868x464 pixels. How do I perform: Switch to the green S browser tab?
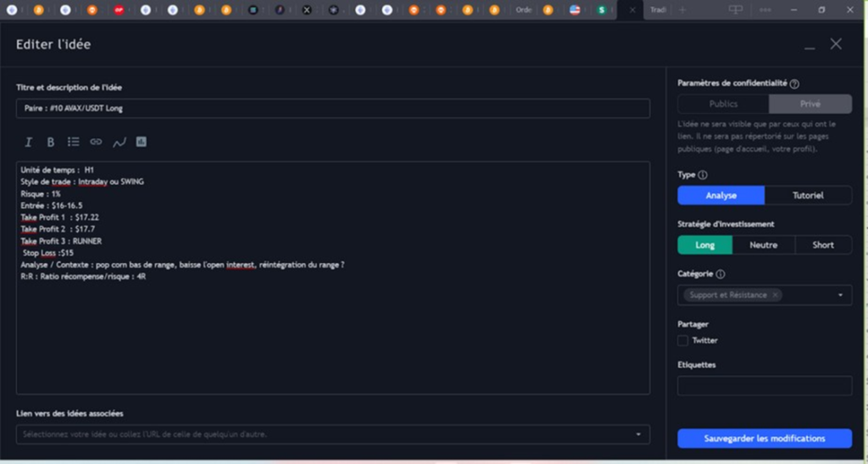tap(602, 10)
